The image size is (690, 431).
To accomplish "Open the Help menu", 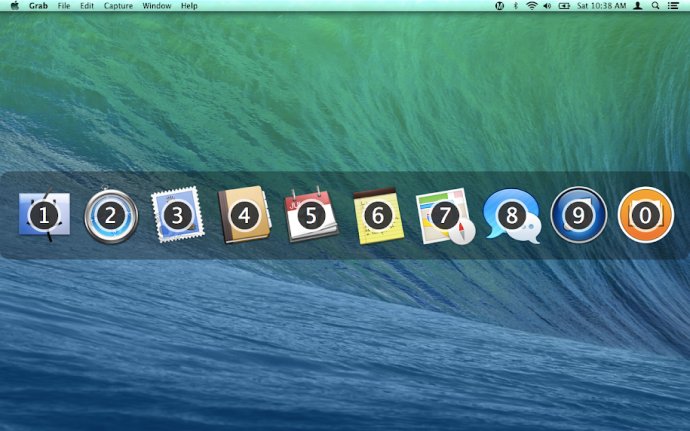I will coord(189,6).
